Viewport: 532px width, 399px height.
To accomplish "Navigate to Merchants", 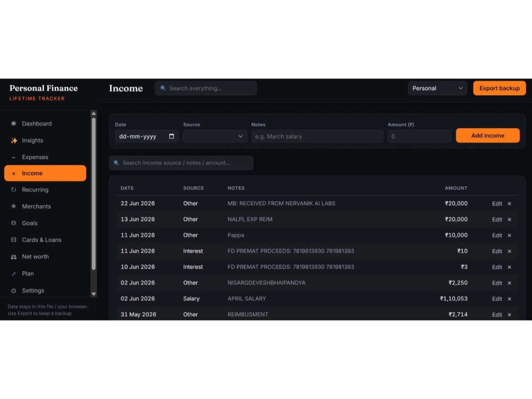I will [45, 206].
